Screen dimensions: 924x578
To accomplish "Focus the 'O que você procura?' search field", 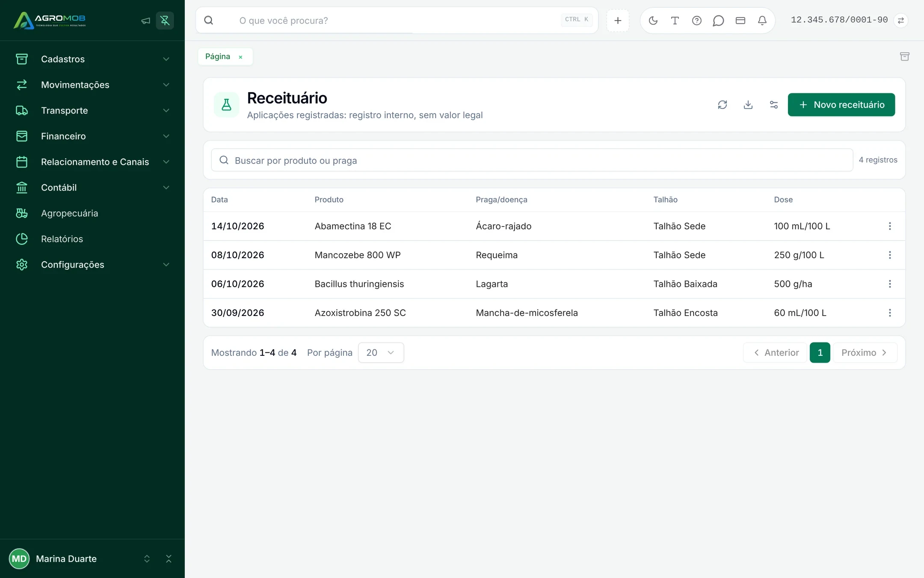I will coord(397,21).
